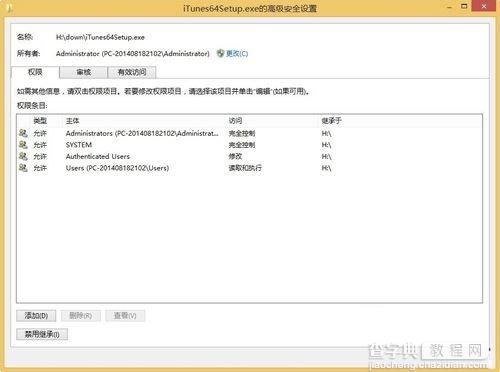Sort by the 访问 column header

coord(235,121)
